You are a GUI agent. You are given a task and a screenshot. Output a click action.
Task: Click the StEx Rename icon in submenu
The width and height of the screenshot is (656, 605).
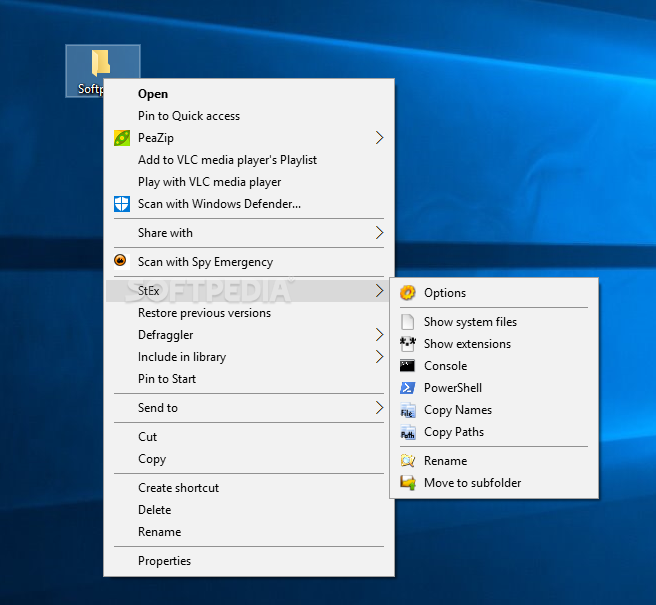[x=407, y=461]
